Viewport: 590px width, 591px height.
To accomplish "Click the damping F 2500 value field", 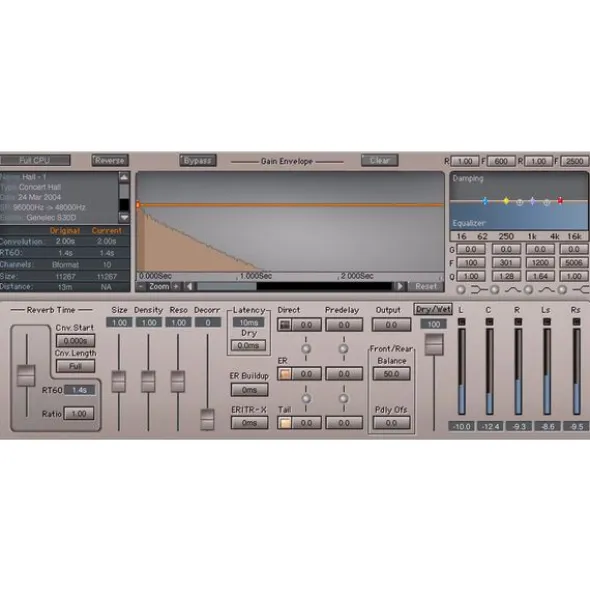I will (x=575, y=161).
